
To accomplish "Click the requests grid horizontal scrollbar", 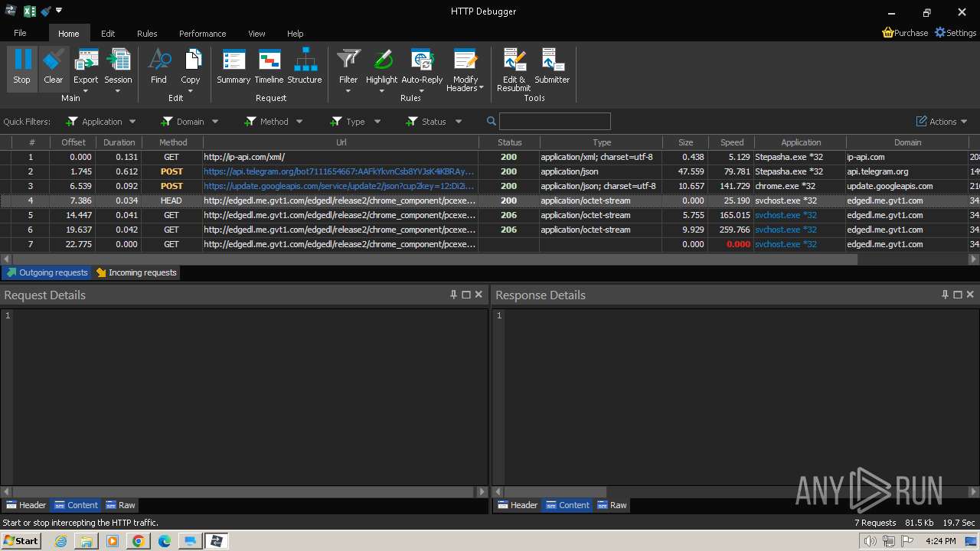I will (433, 259).
